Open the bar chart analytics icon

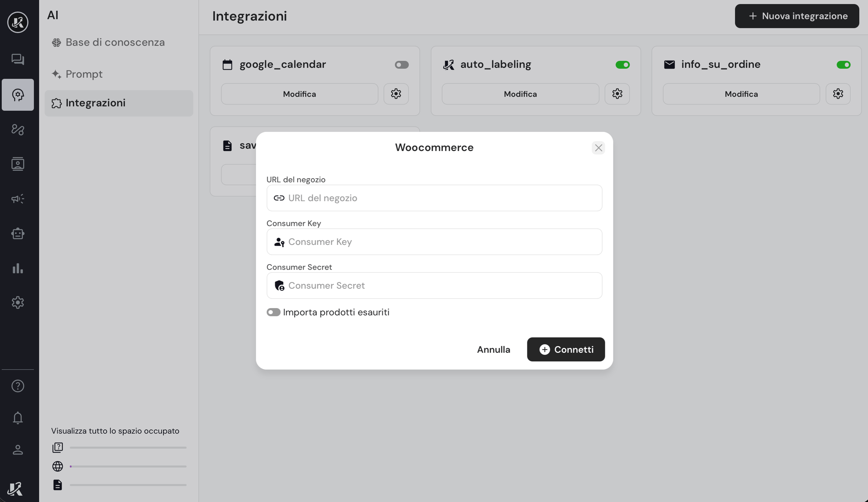[x=18, y=268]
